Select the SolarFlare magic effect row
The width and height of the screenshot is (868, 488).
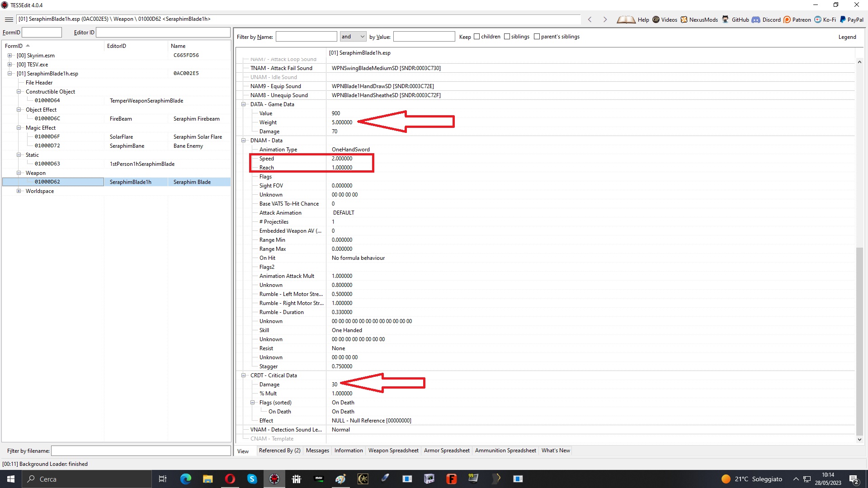pyautogui.click(x=117, y=136)
